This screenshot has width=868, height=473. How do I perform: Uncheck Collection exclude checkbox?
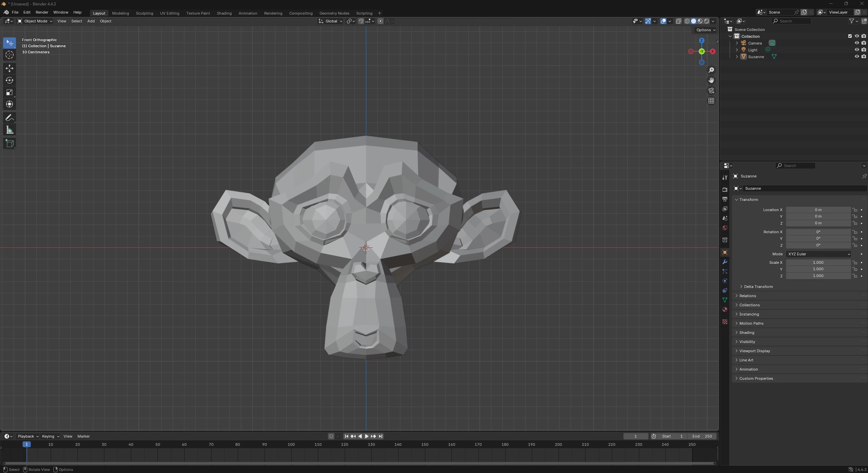coord(850,36)
